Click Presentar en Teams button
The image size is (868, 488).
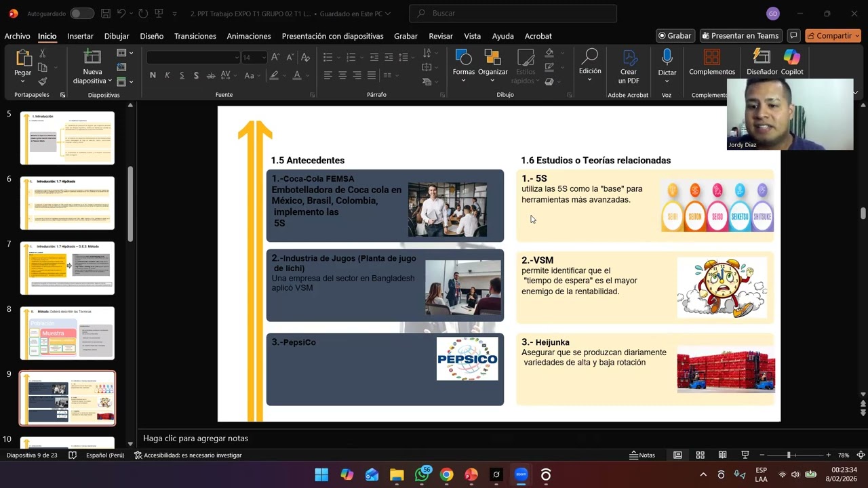coord(741,36)
